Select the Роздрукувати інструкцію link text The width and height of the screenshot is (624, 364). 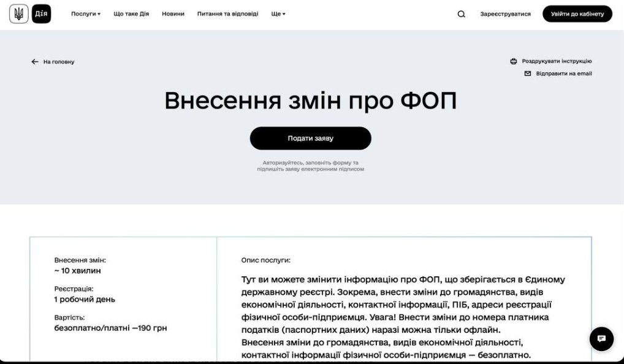click(557, 61)
